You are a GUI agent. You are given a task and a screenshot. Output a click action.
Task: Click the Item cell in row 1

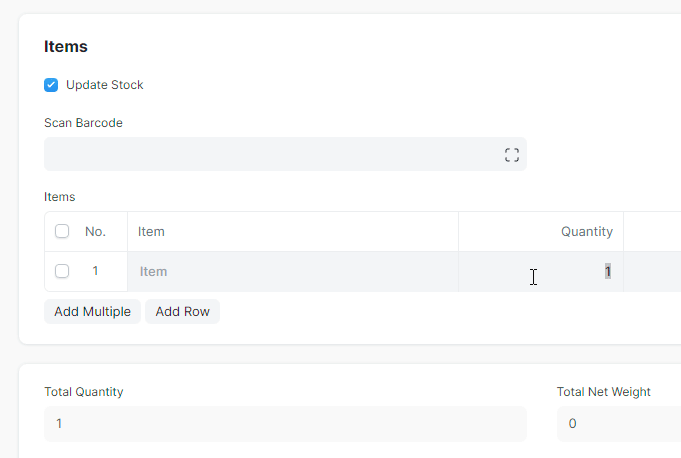pyautogui.click(x=293, y=272)
